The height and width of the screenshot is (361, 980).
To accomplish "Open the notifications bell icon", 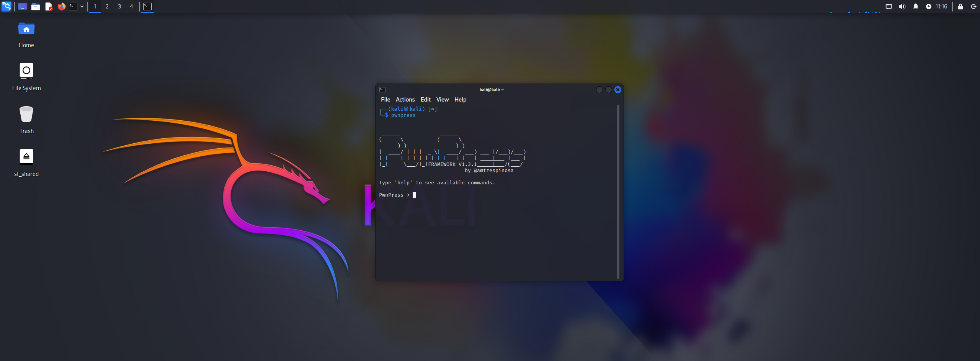I will click(916, 7).
